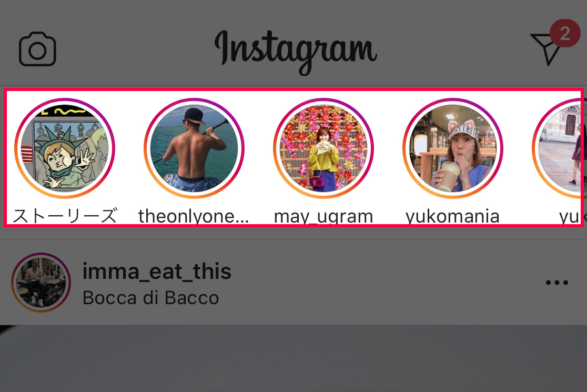Tap the Instagram logo title

point(296,52)
